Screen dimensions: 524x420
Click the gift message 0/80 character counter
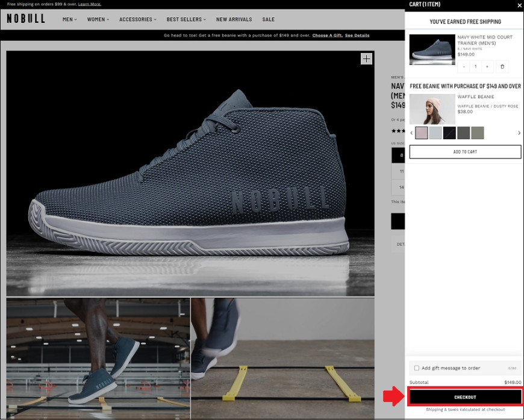(x=513, y=368)
